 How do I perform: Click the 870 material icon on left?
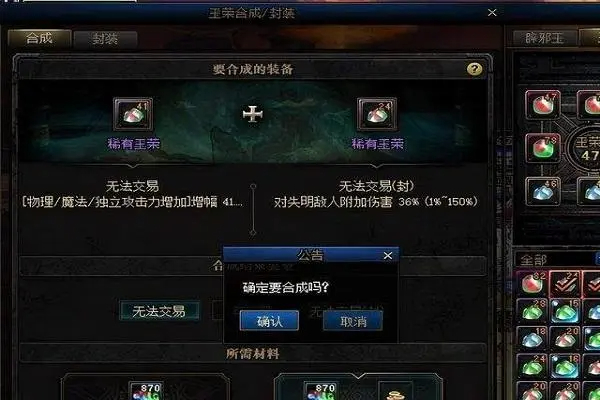coord(147,391)
